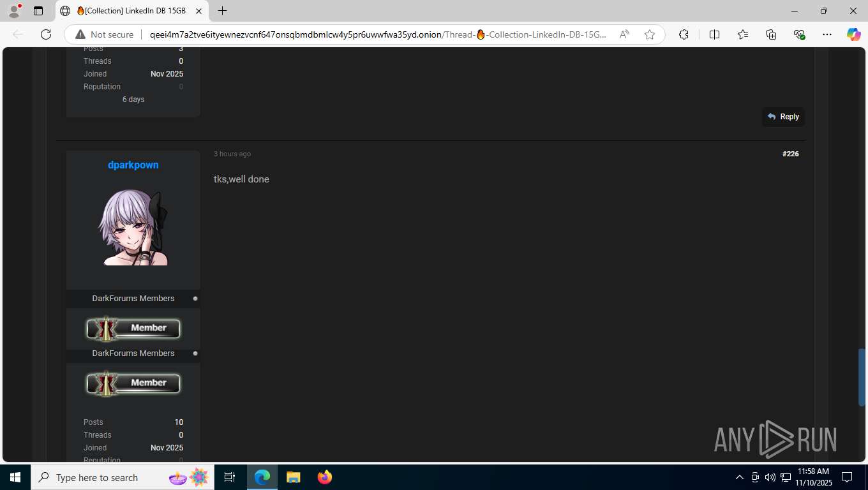Click the first Member rank badge
The image size is (868, 490).
[x=133, y=329]
